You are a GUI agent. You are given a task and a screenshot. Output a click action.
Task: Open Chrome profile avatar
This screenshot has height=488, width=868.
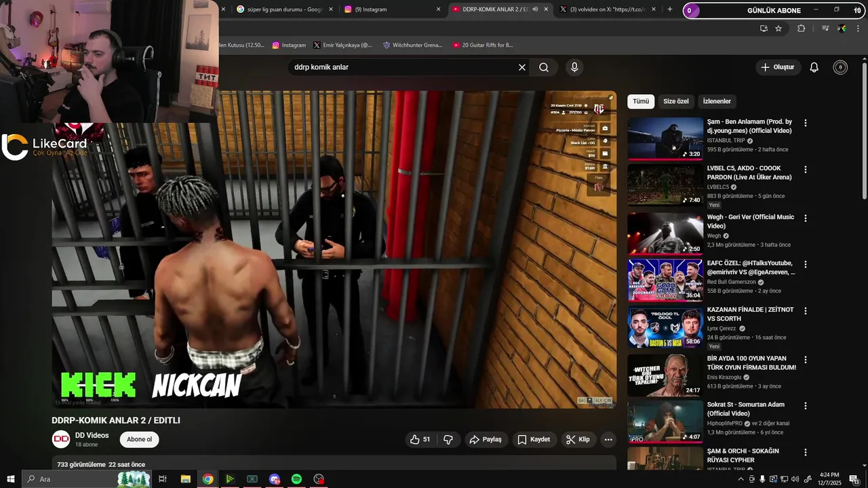pos(842,28)
